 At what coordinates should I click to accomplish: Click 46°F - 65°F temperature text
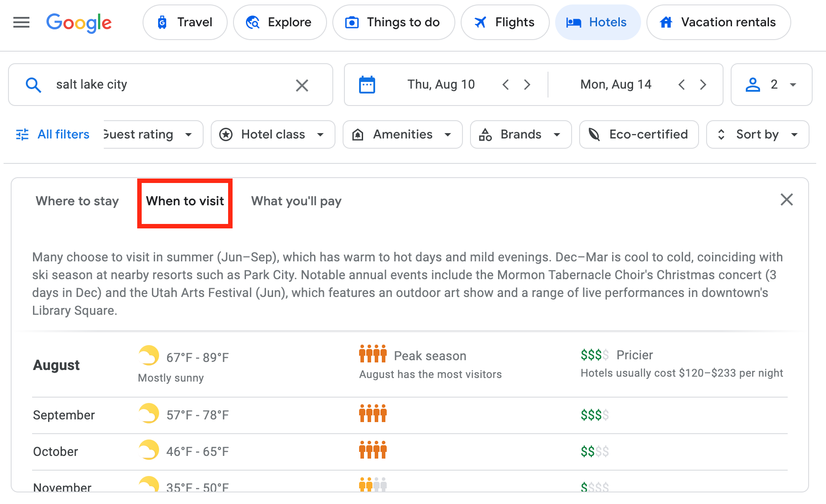197,451
